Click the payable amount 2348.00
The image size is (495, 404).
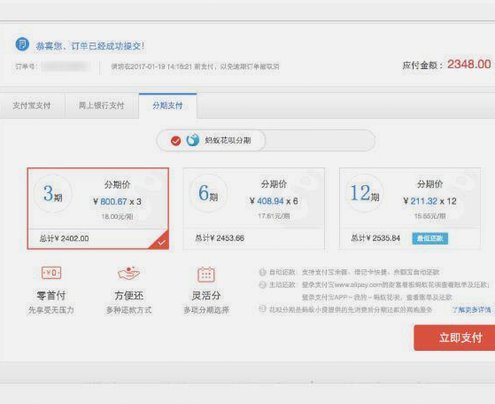click(469, 64)
